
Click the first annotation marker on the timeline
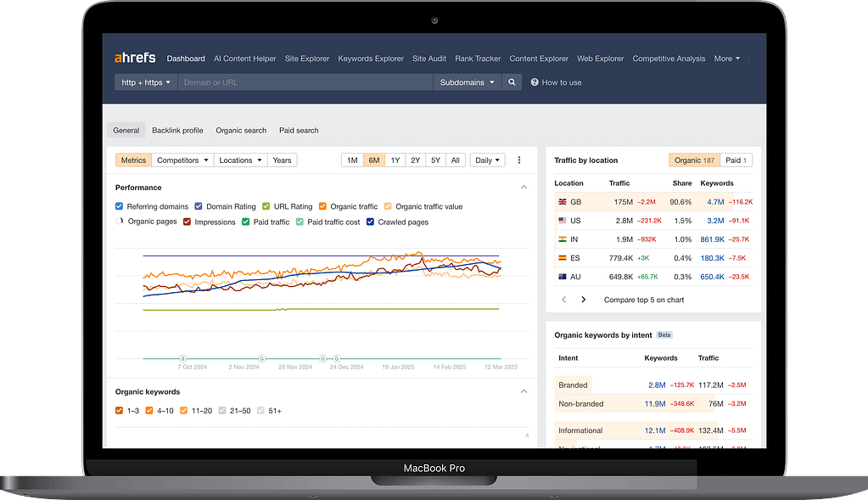[x=182, y=359]
